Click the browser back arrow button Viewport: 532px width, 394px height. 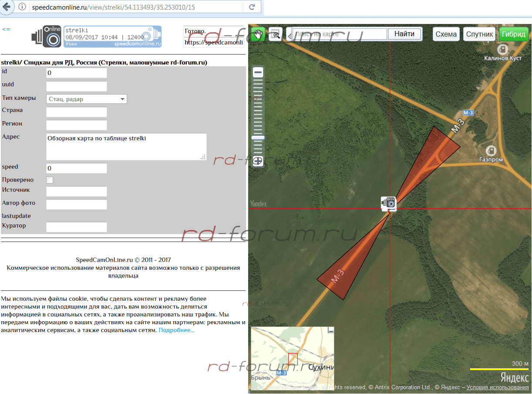tap(7, 7)
